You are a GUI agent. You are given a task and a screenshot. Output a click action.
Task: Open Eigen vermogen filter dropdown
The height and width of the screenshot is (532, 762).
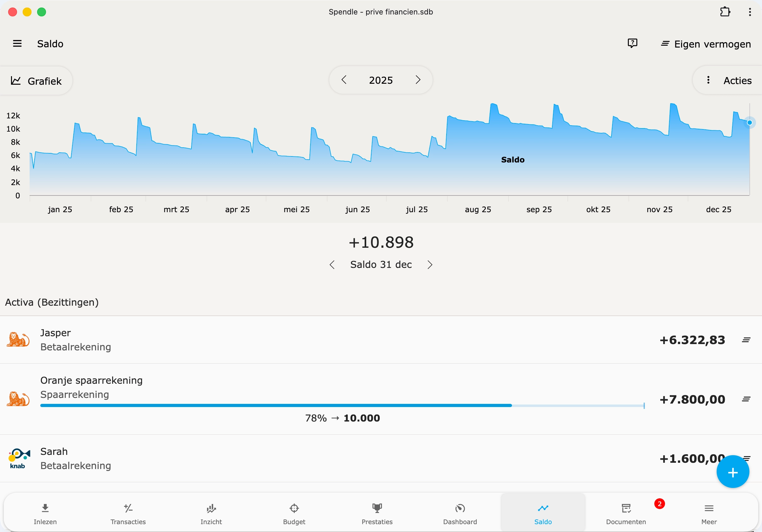[x=706, y=44]
